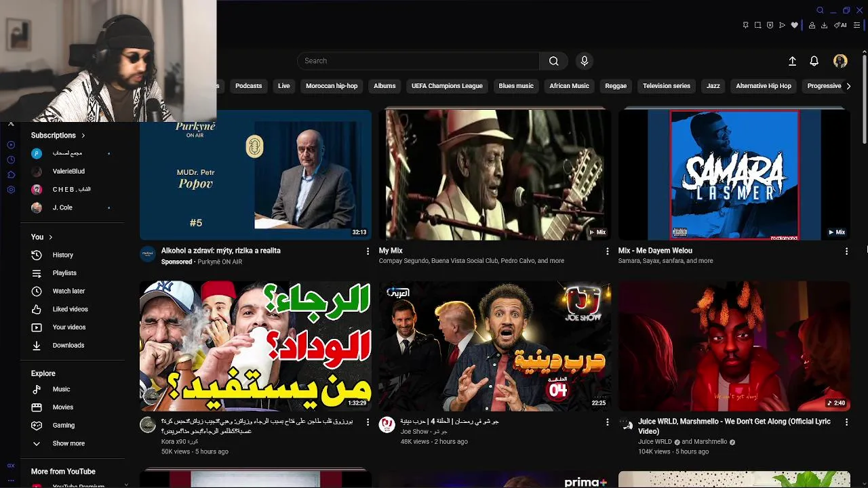The width and height of the screenshot is (868, 488).
Task: Open Your videos in the sidebar
Action: click(73, 327)
